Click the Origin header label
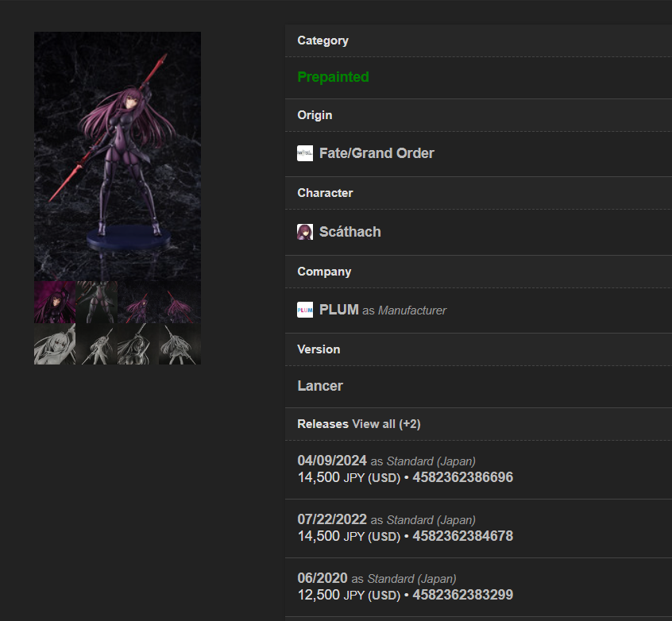This screenshot has height=621, width=672. [315, 115]
